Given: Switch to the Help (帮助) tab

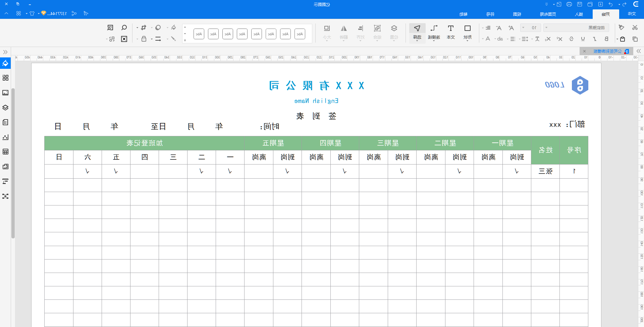Looking at the screenshot, I should (x=464, y=14).
